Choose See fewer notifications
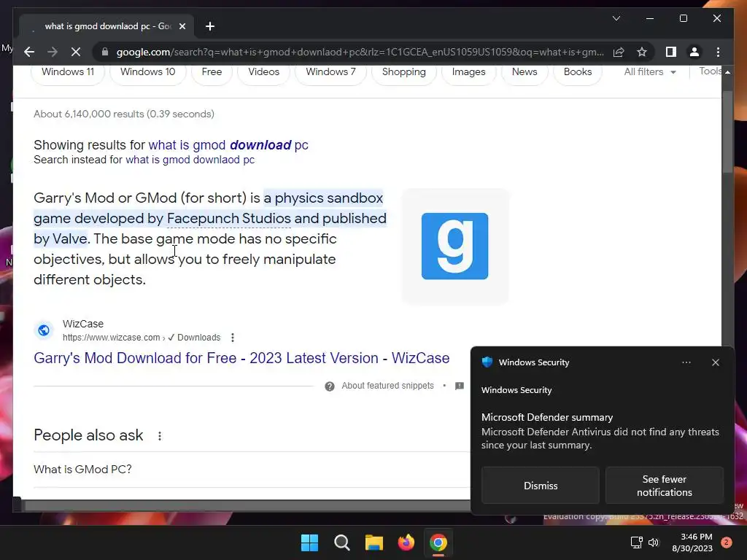The width and height of the screenshot is (747, 560). pos(664,486)
